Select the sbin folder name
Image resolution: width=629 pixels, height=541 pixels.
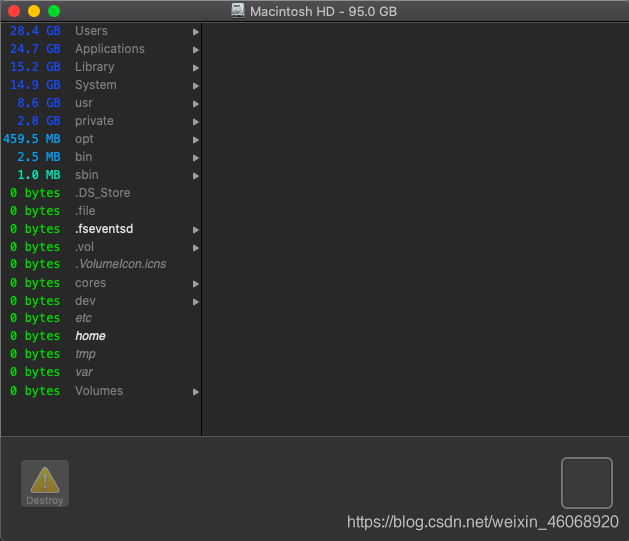(x=87, y=175)
